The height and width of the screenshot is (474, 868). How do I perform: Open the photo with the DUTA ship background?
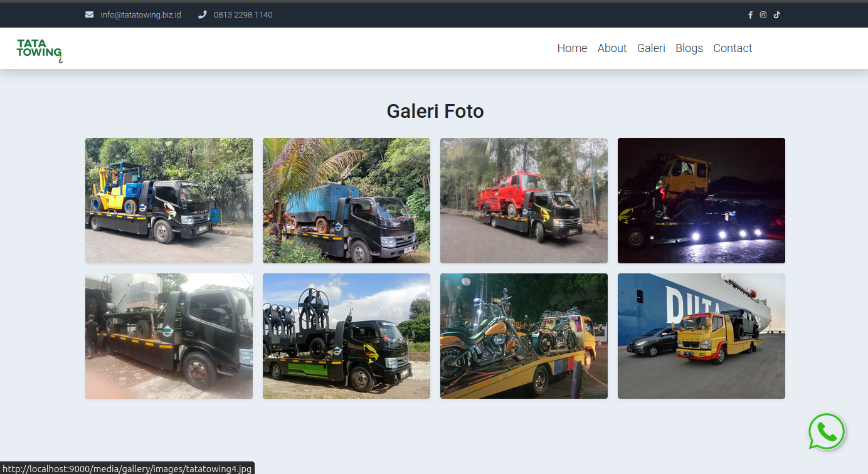[x=701, y=335]
